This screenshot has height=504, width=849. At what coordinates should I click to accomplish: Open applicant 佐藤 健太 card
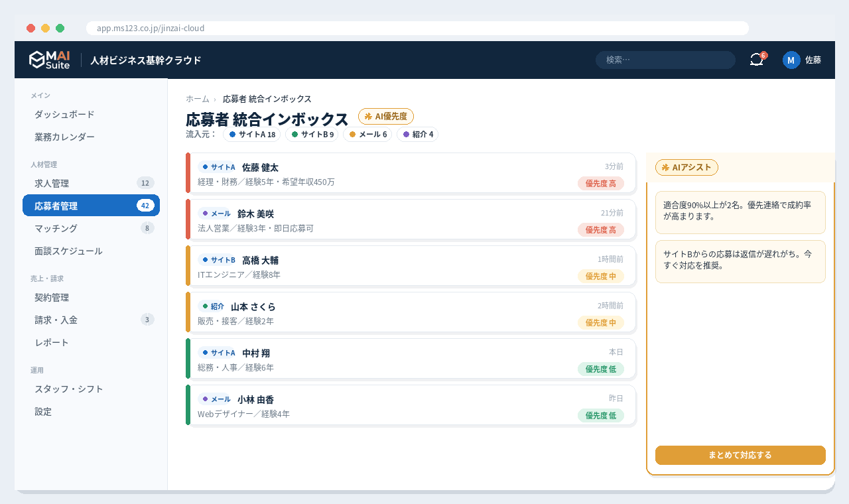click(411, 173)
